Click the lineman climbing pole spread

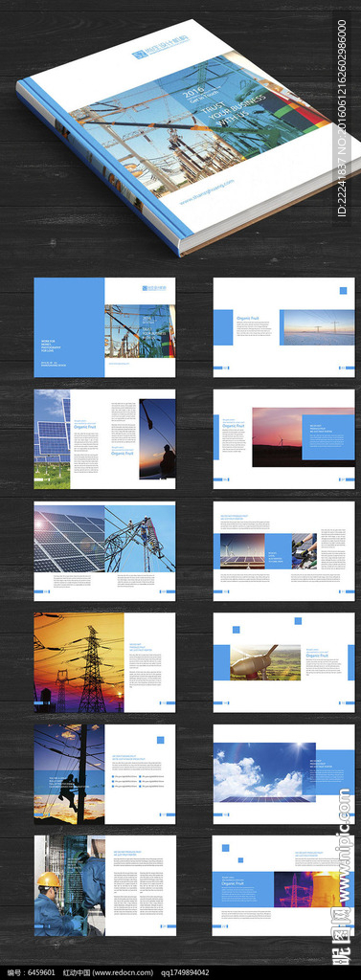[104, 773]
